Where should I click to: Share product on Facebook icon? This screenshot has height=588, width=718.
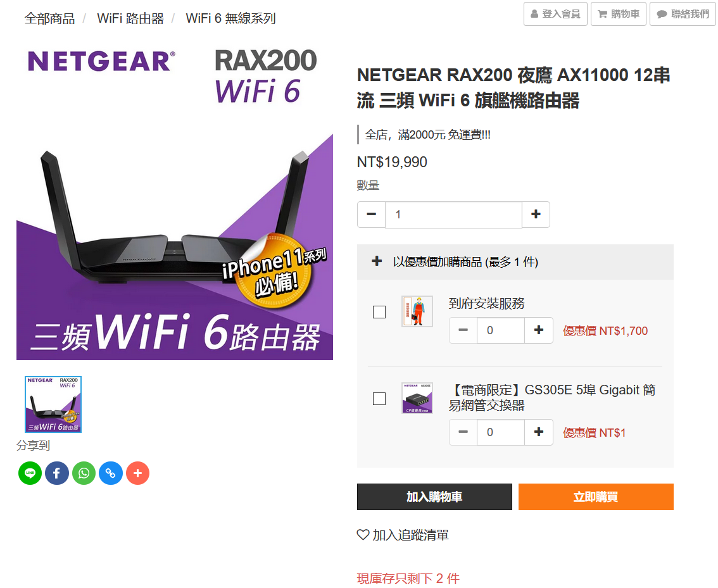tap(57, 473)
